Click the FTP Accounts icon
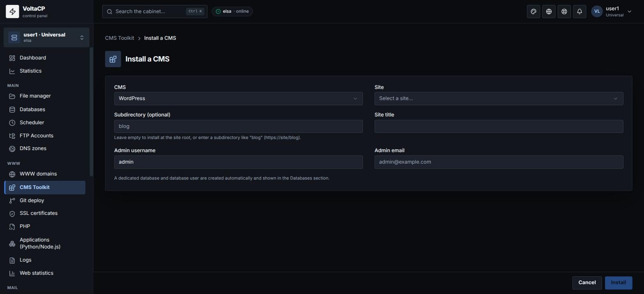This screenshot has height=294, width=644. pos(12,136)
